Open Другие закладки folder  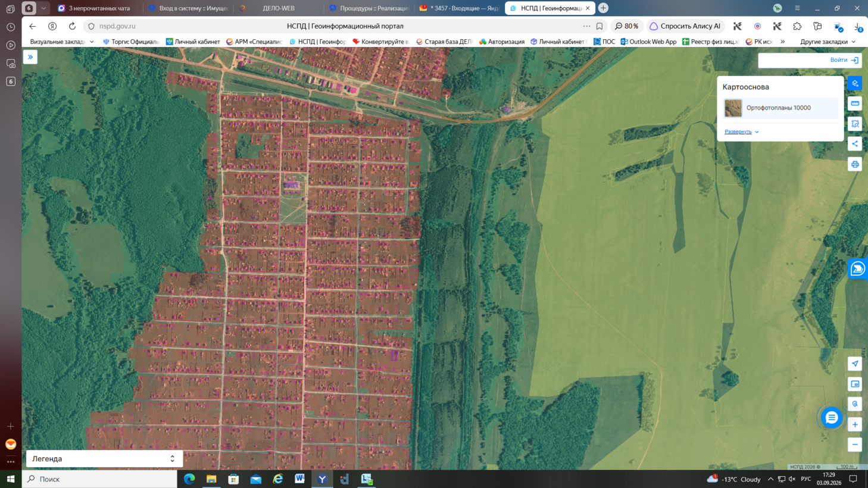[828, 42]
